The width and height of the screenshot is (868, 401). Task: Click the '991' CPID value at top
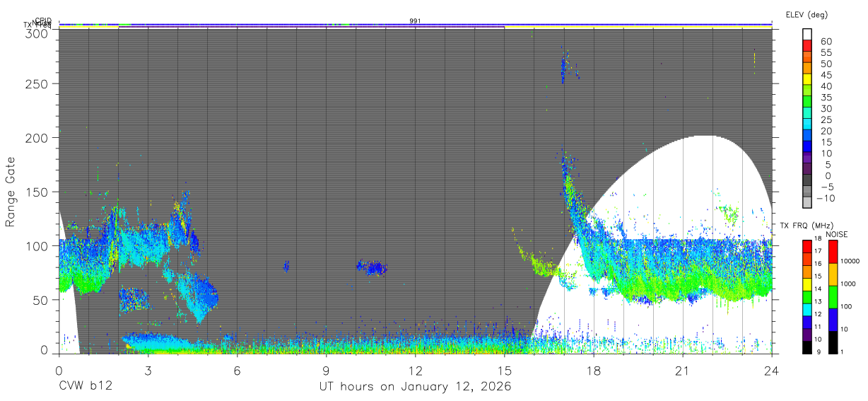coord(415,21)
